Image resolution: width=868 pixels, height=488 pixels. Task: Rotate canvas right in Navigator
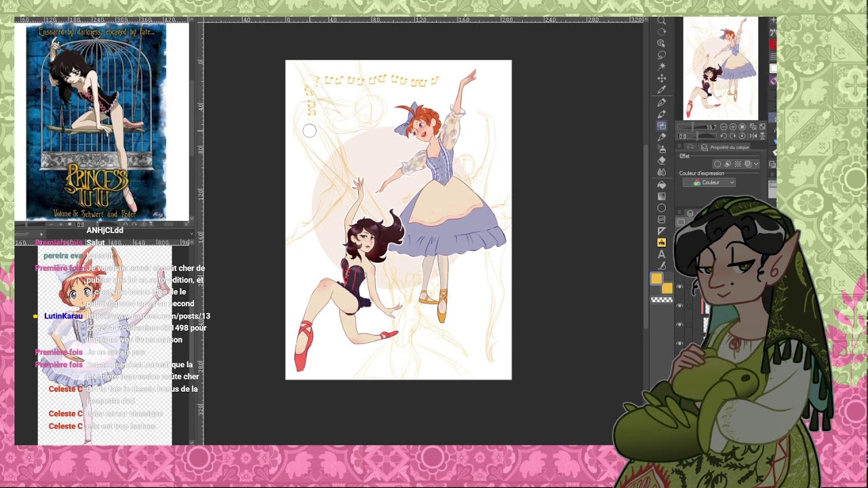732,136
